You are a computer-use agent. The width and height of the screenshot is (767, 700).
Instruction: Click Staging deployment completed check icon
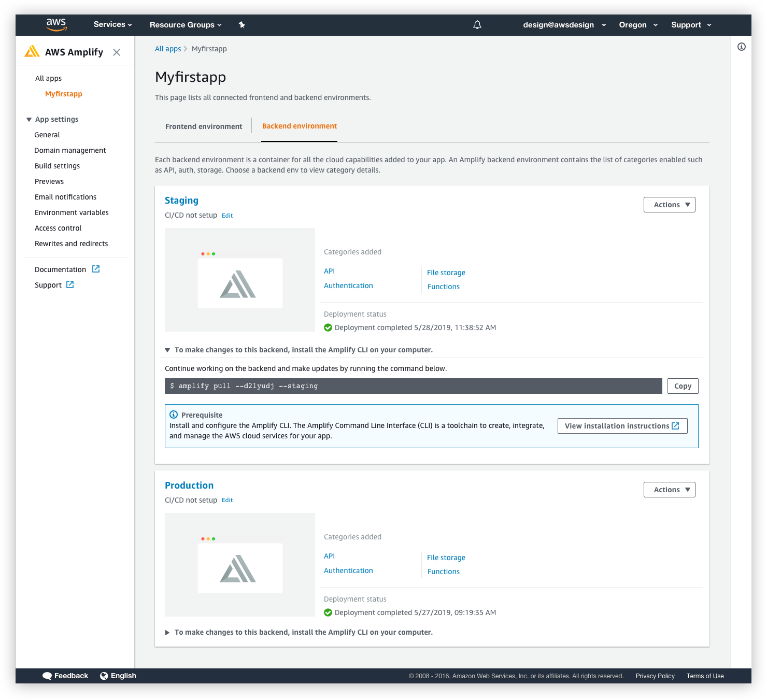click(x=328, y=327)
